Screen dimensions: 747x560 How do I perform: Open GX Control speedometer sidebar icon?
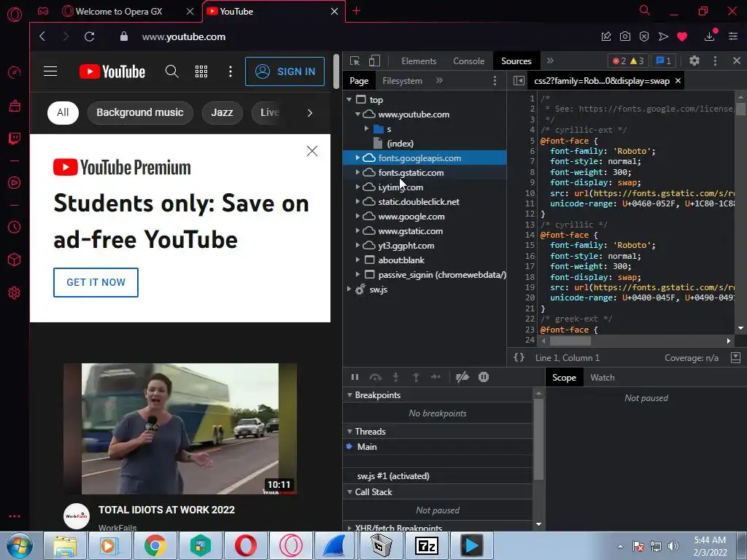[15, 72]
